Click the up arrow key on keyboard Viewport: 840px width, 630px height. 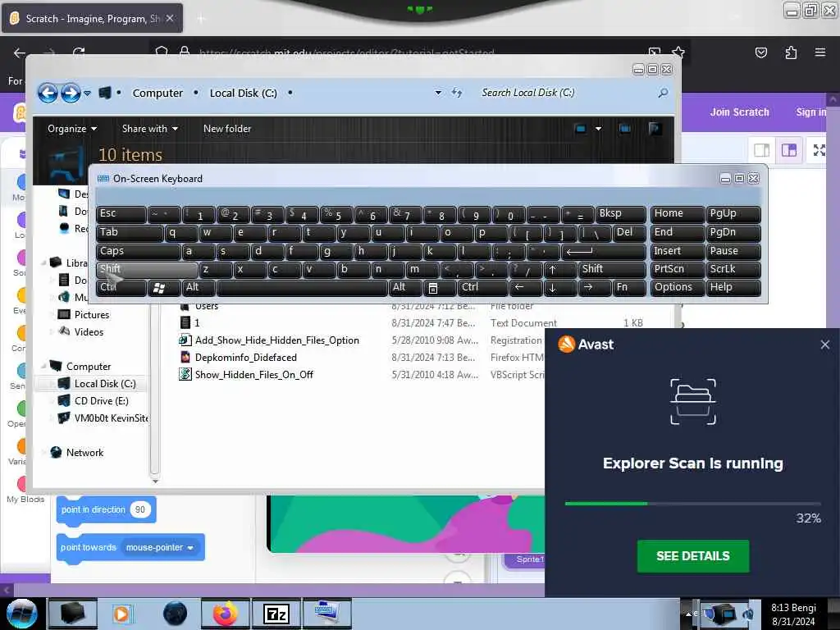[x=560, y=269]
